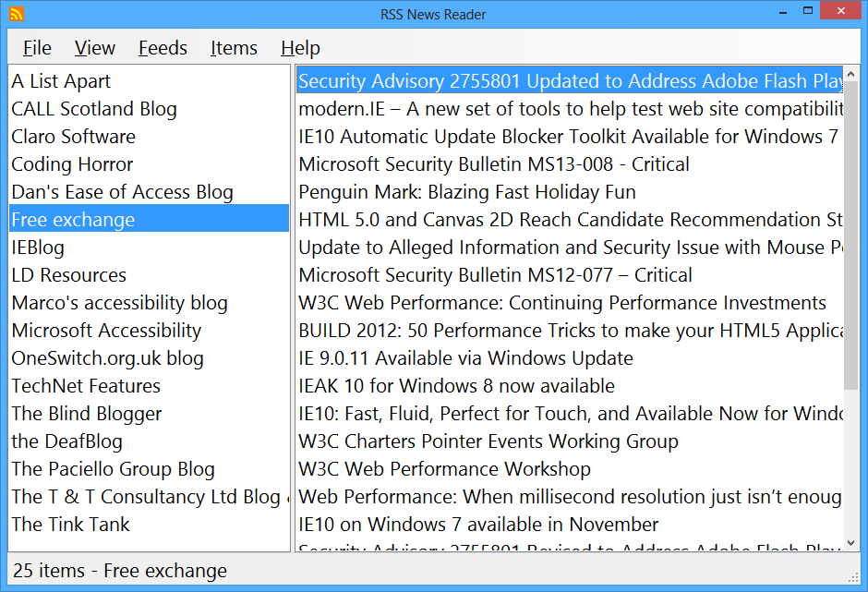Open Update to Alleged Information item

(x=570, y=247)
